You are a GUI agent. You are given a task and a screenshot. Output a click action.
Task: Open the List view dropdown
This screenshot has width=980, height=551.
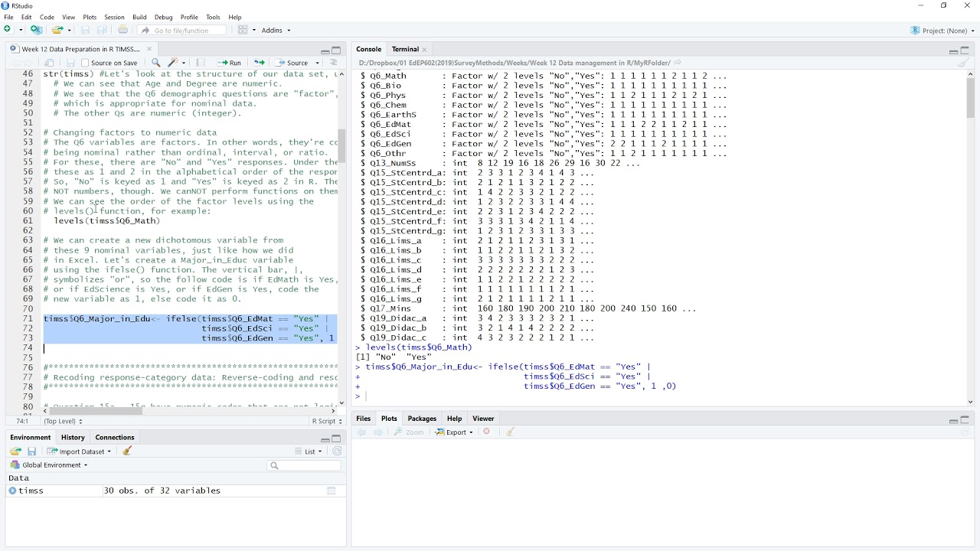click(x=309, y=452)
